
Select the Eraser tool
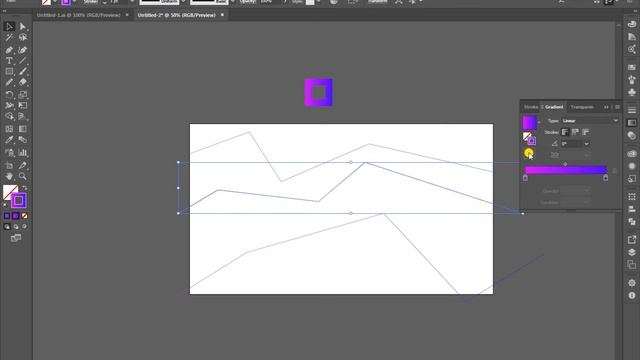point(23,82)
